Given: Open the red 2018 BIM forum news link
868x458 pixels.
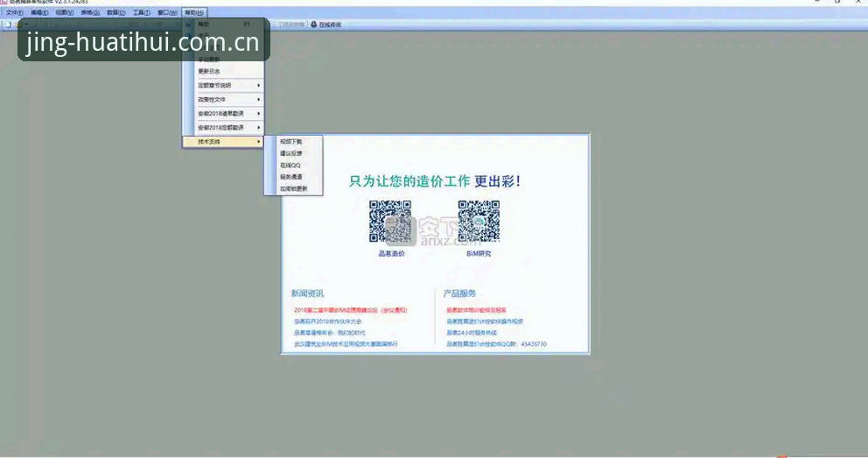Looking at the screenshot, I should coord(350,310).
